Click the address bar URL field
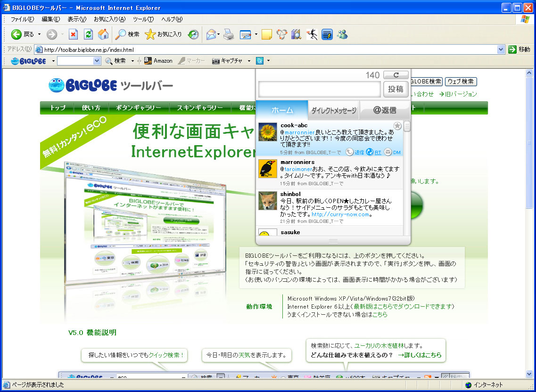The image size is (536, 392). coord(265,49)
